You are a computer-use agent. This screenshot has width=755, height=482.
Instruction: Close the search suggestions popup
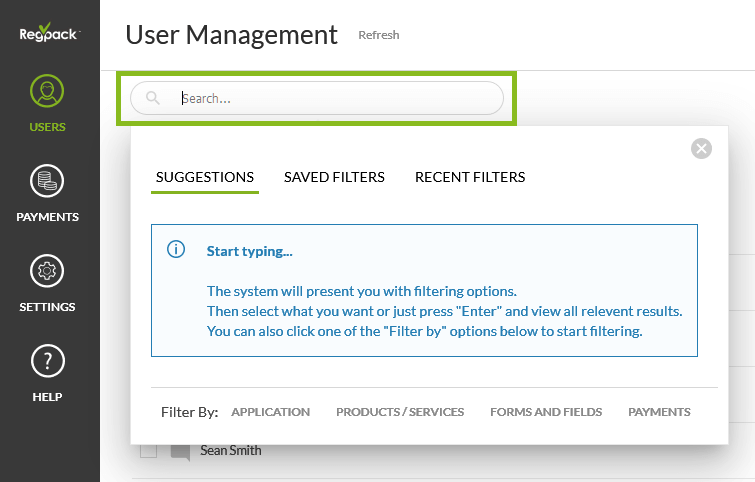(x=702, y=149)
